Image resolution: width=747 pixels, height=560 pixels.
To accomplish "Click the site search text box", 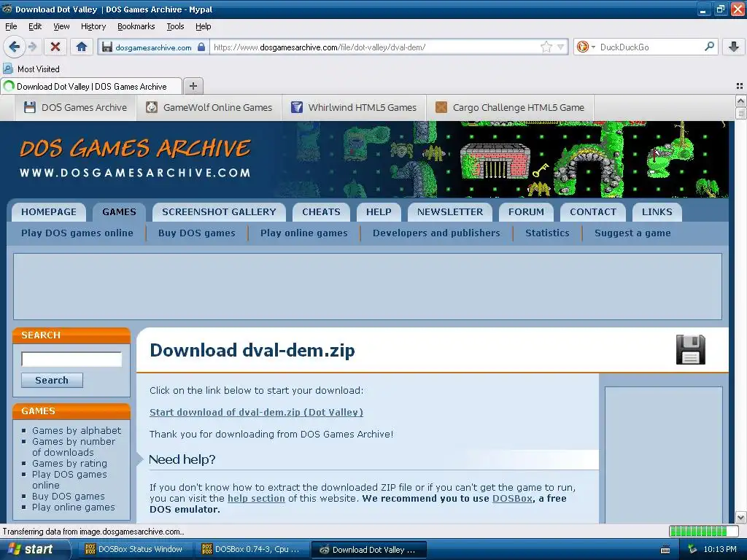I will coord(71,359).
